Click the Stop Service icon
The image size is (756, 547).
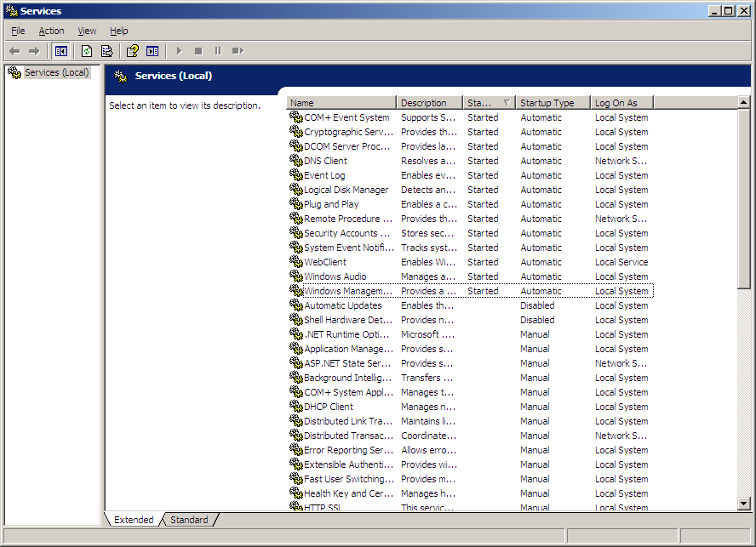point(198,50)
